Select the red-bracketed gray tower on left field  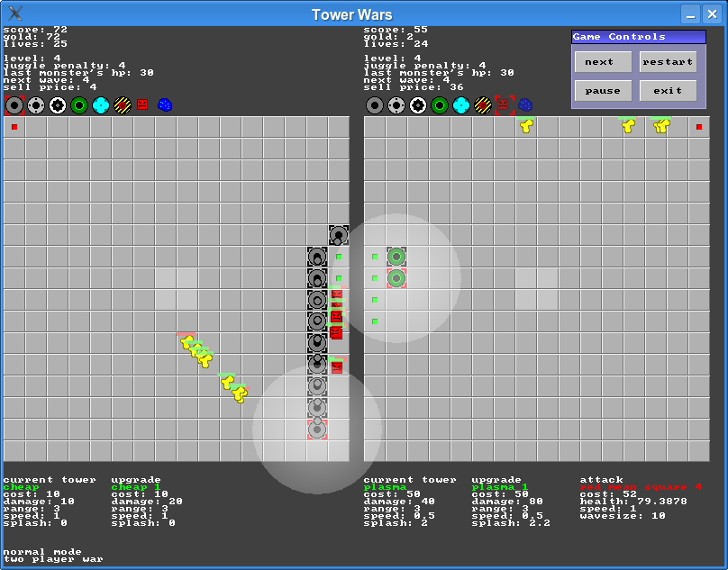(x=317, y=430)
